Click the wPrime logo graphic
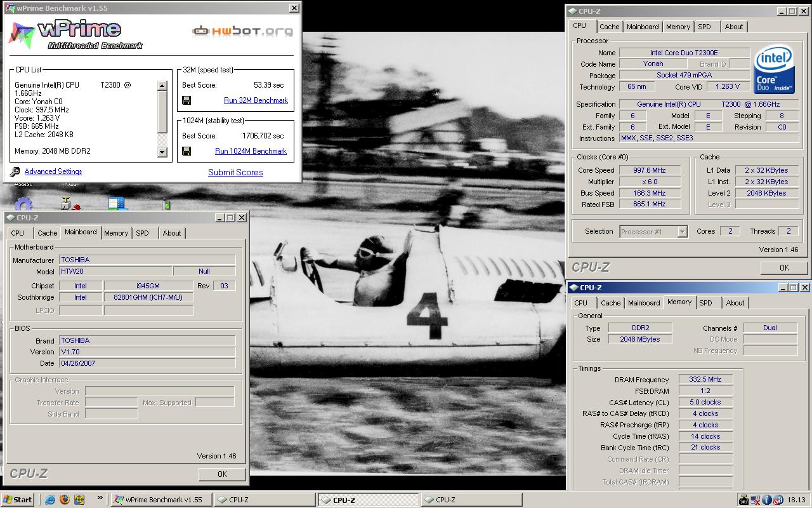The height and width of the screenshot is (508, 812). click(x=75, y=33)
